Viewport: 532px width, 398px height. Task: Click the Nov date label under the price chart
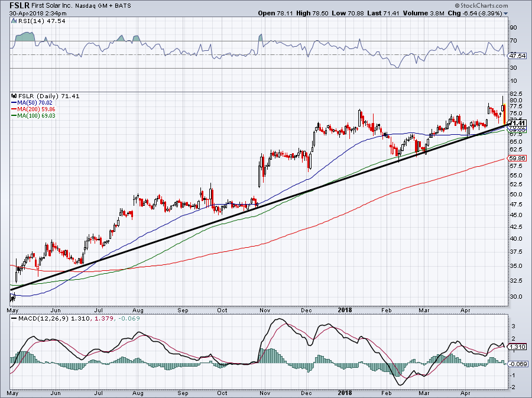265,310
